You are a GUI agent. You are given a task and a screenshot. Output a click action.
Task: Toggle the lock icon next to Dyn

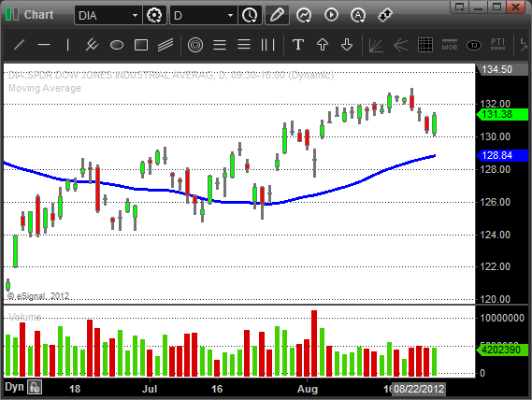click(35, 387)
